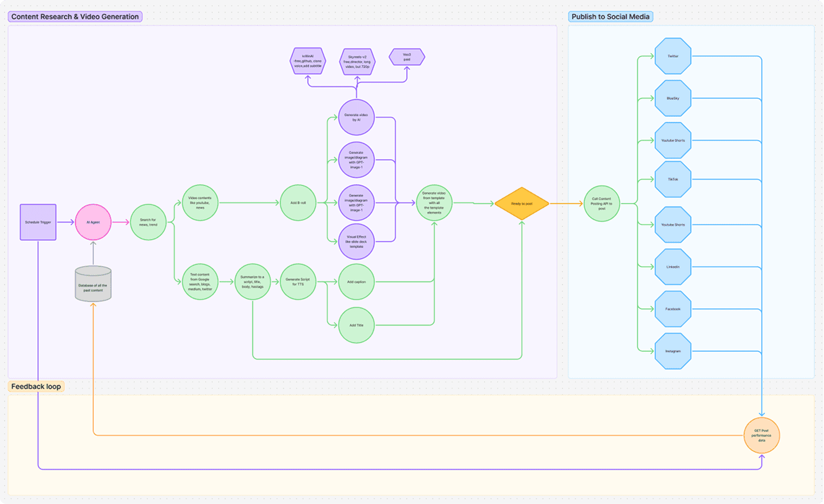Screen dimensions: 824x504
Task: Click the Instagram social media node
Action: pos(673,351)
